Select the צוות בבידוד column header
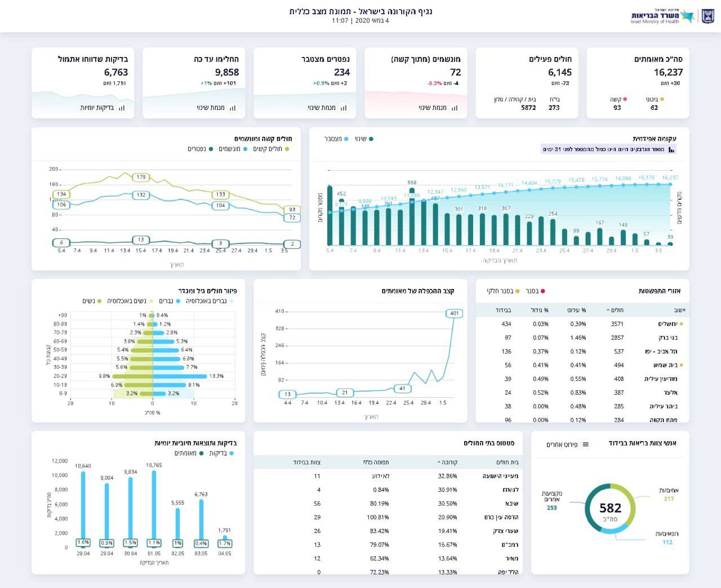721x588 pixels. pos(306,462)
